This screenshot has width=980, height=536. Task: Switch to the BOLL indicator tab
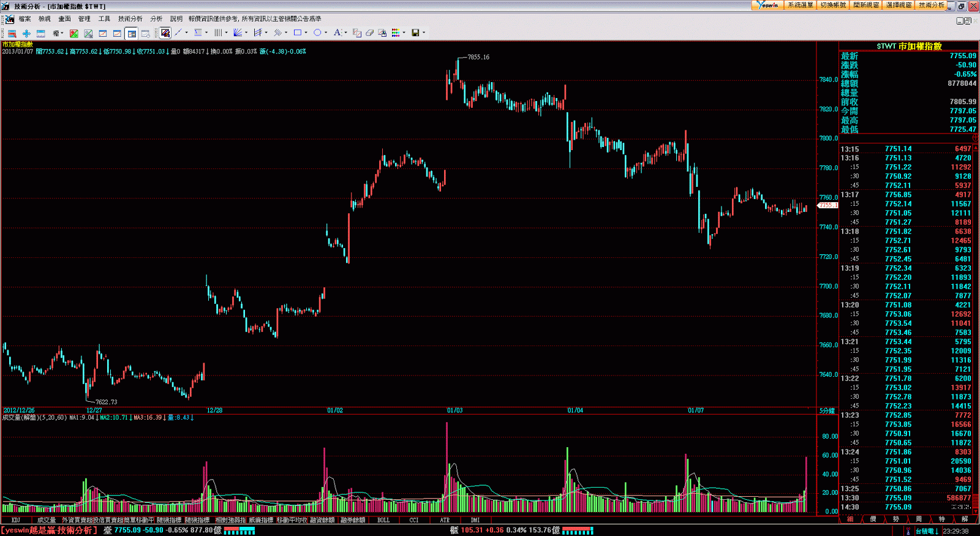(383, 520)
